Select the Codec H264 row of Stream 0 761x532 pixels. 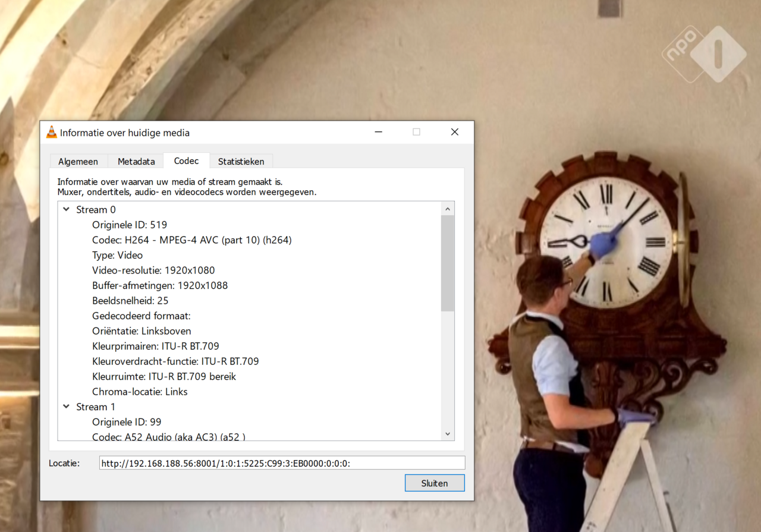(191, 240)
